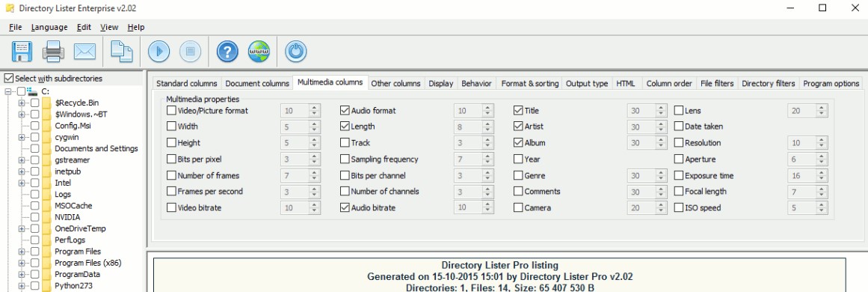Click the Stop toolbar icon

pos(191,52)
